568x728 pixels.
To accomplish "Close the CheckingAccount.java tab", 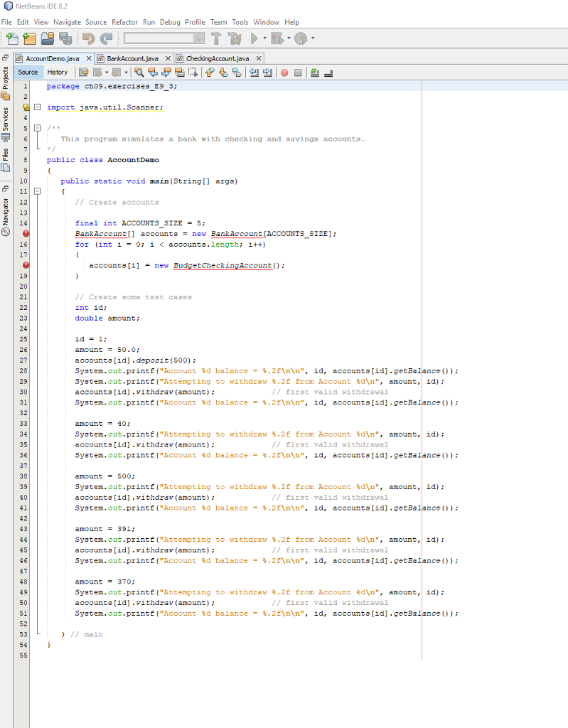I will pos(259,58).
